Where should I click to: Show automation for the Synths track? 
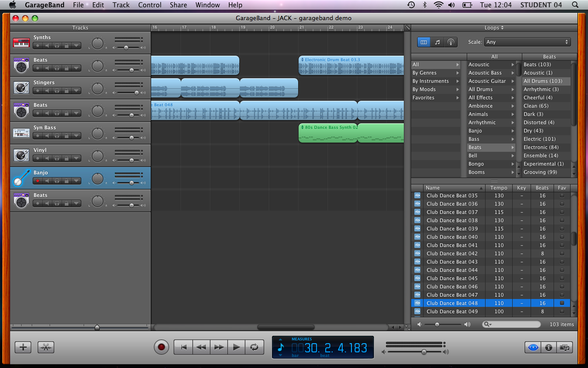pyautogui.click(x=76, y=46)
